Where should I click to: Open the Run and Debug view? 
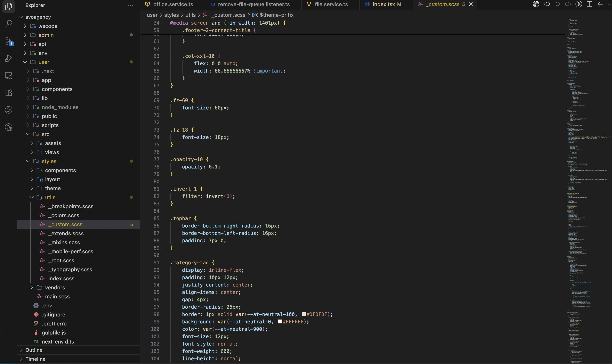9,58
